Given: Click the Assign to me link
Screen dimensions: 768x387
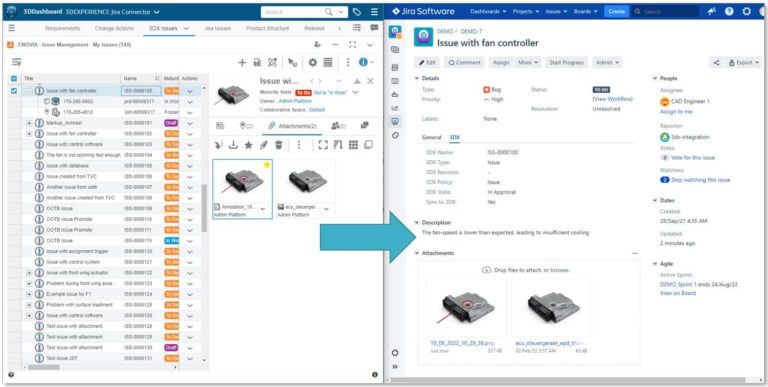Looking at the screenshot, I should [x=676, y=112].
